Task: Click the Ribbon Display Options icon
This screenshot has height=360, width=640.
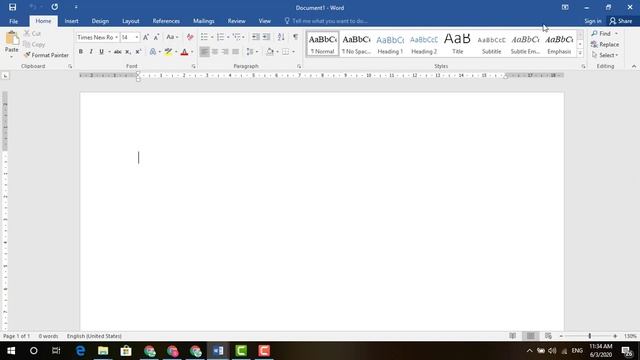Action: coord(565,7)
